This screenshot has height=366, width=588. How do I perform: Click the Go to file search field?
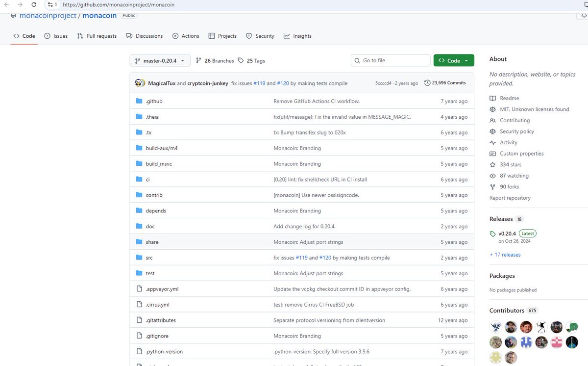391,60
